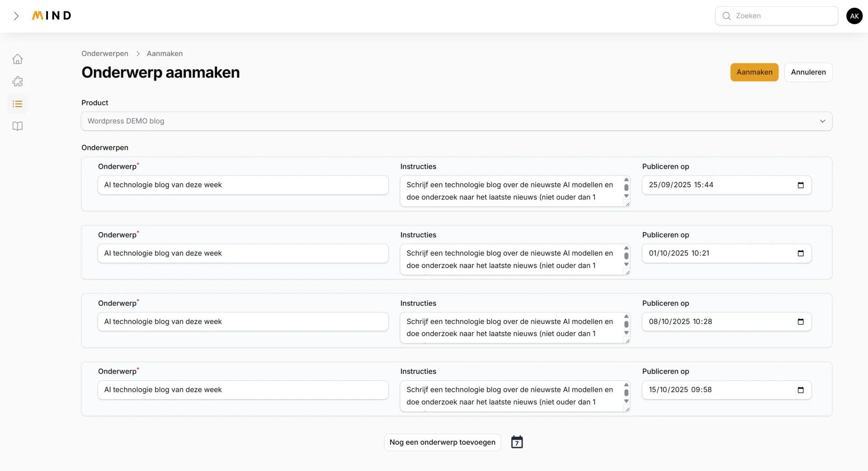Open documentation via the book icon
This screenshot has width=868, height=471.
[17, 126]
